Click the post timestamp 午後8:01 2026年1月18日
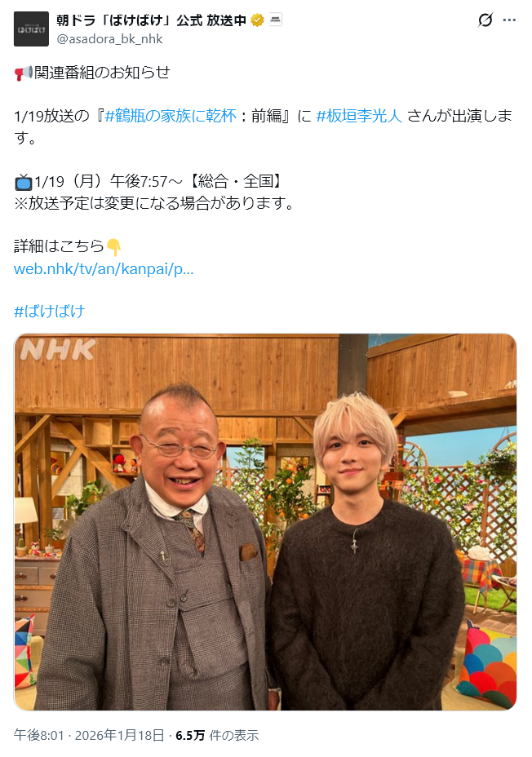The width and height of the screenshot is (532, 757). [89, 735]
